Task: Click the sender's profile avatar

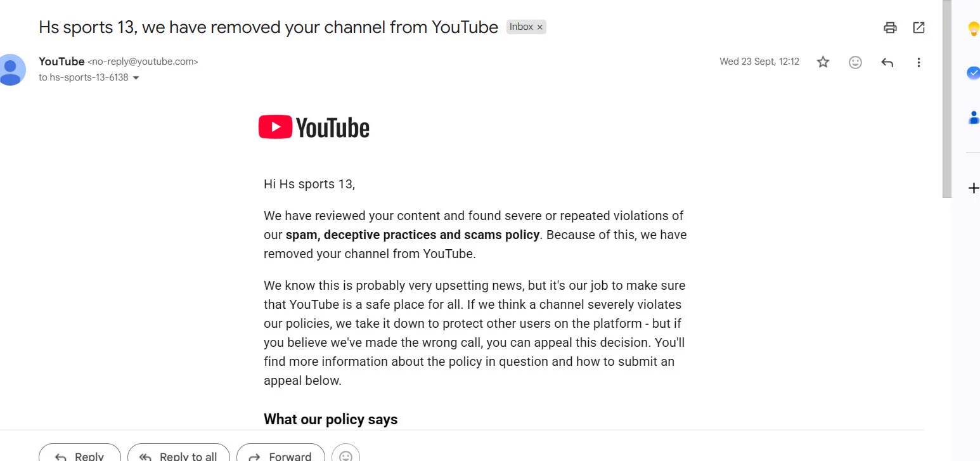Action: tap(11, 70)
